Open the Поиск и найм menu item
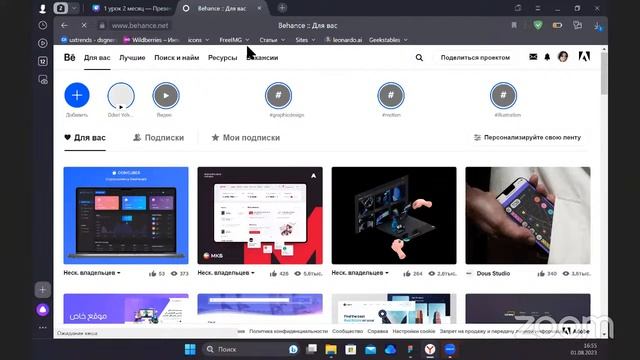Image resolution: width=640 pixels, height=360 pixels. pos(177,58)
